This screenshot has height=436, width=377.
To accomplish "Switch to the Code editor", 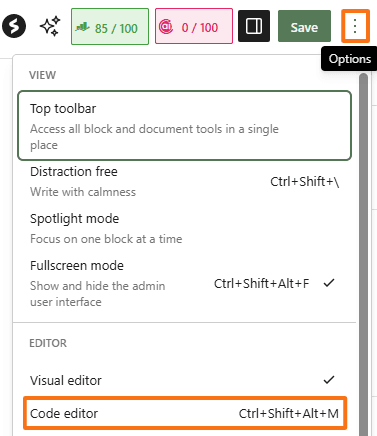I will [x=185, y=413].
